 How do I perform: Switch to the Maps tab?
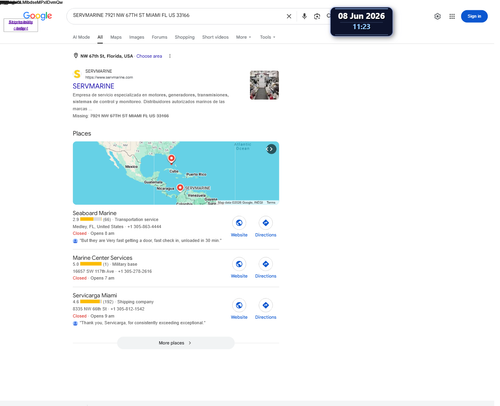tap(116, 37)
